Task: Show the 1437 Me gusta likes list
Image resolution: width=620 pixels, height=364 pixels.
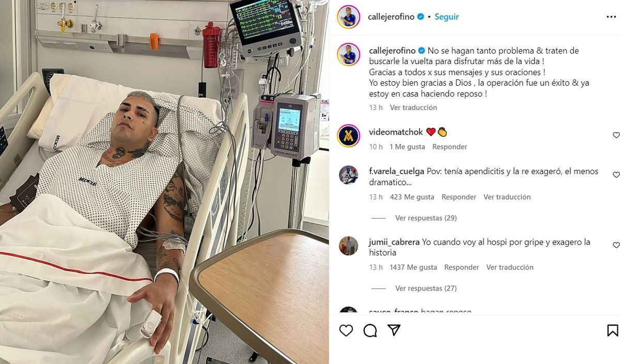Action: (413, 267)
